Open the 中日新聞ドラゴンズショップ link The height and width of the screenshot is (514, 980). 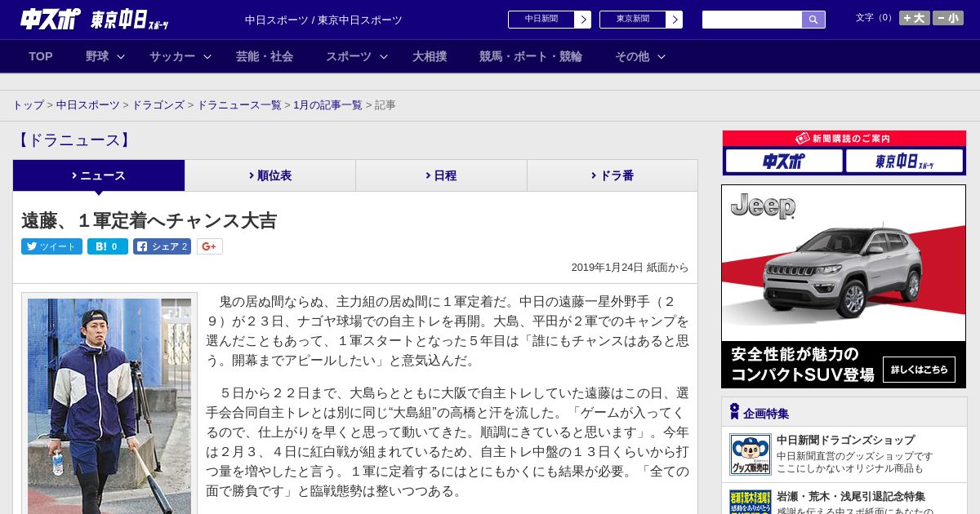tap(845, 440)
